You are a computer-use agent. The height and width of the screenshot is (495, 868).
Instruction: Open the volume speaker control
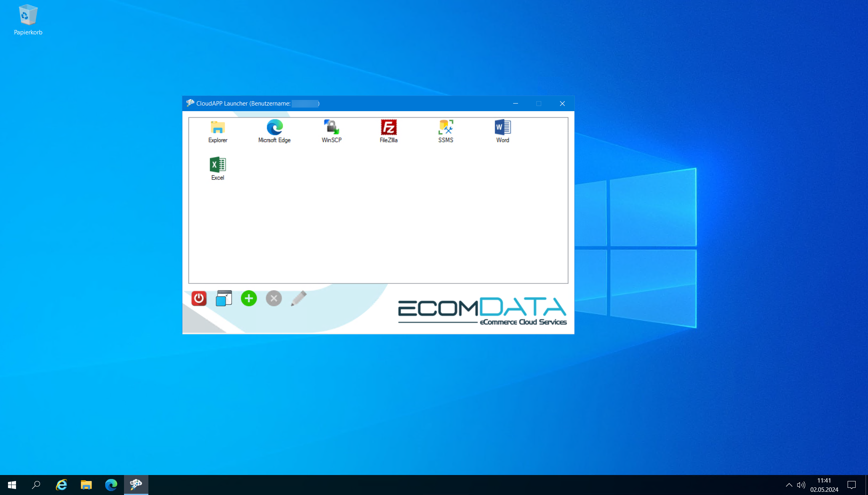pyautogui.click(x=801, y=485)
